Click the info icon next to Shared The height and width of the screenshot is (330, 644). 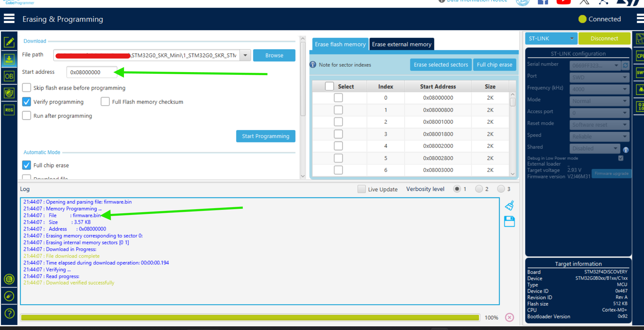[626, 150]
